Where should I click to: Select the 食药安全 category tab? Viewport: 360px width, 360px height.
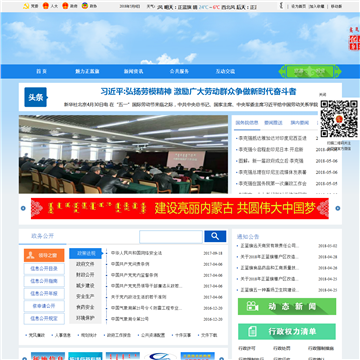85,307
